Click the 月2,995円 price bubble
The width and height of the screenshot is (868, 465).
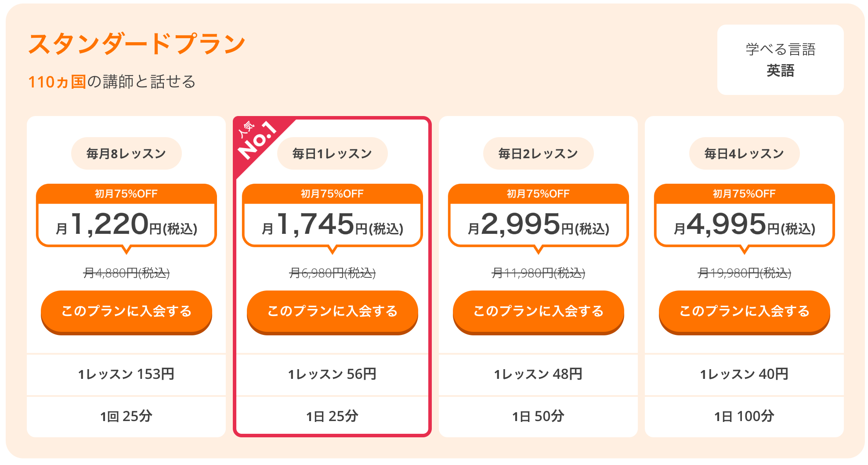[x=539, y=218]
